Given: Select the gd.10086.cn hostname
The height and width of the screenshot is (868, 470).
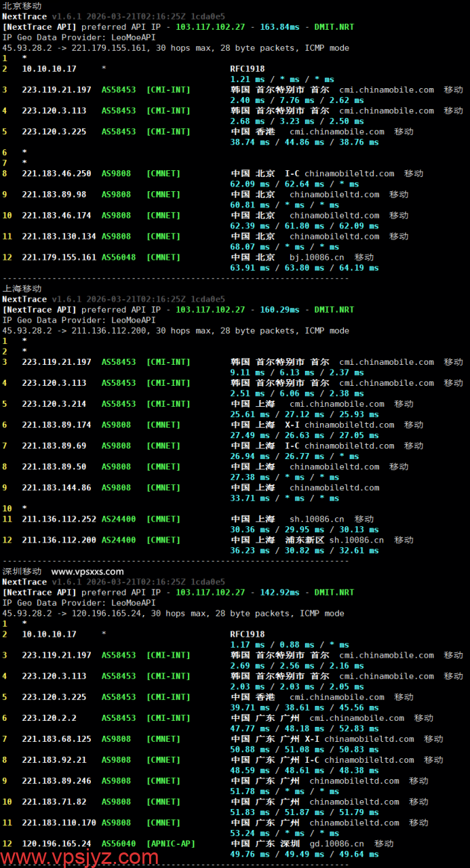Looking at the screenshot, I should click(x=336, y=844).
